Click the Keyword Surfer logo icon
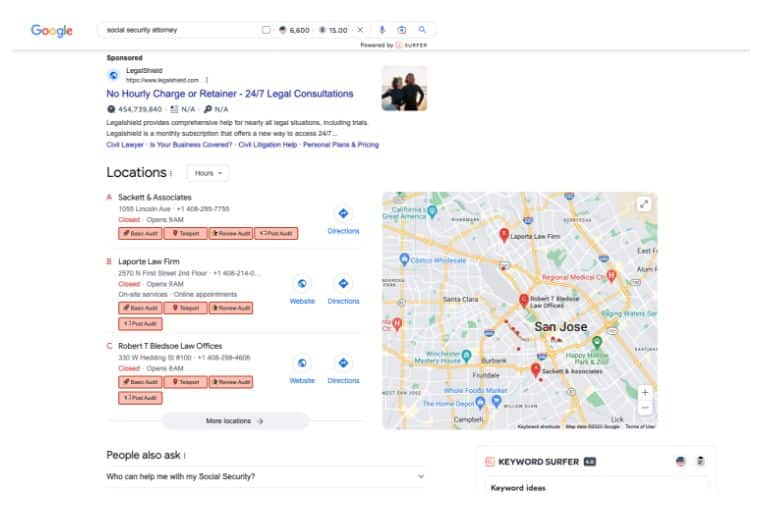This screenshot has width=760, height=520. (x=490, y=462)
